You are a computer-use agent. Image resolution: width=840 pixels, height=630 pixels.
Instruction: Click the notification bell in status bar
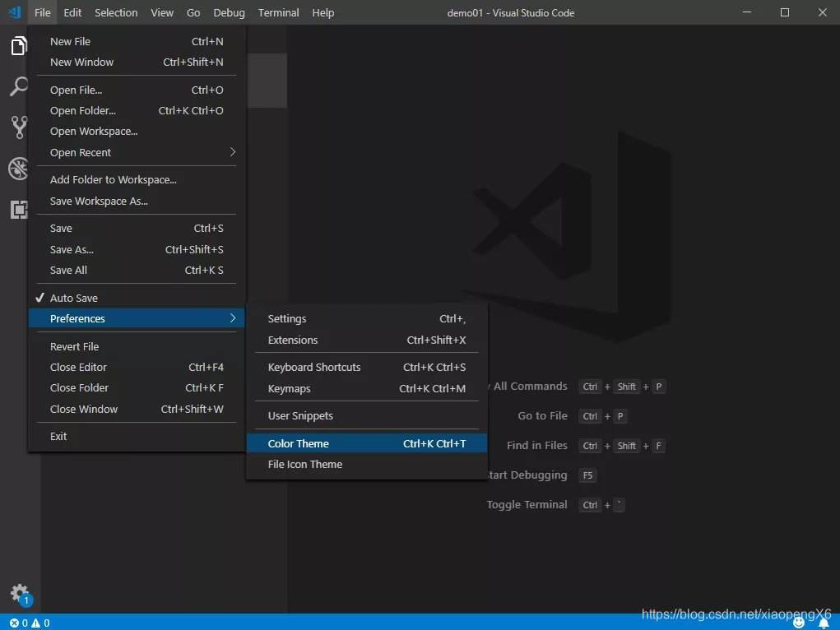tap(824, 623)
